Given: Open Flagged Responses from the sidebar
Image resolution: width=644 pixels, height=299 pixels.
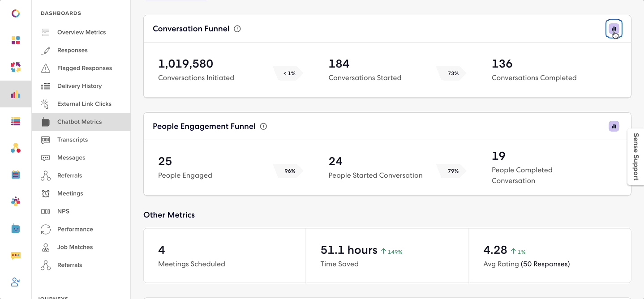Looking at the screenshot, I should (x=84, y=68).
